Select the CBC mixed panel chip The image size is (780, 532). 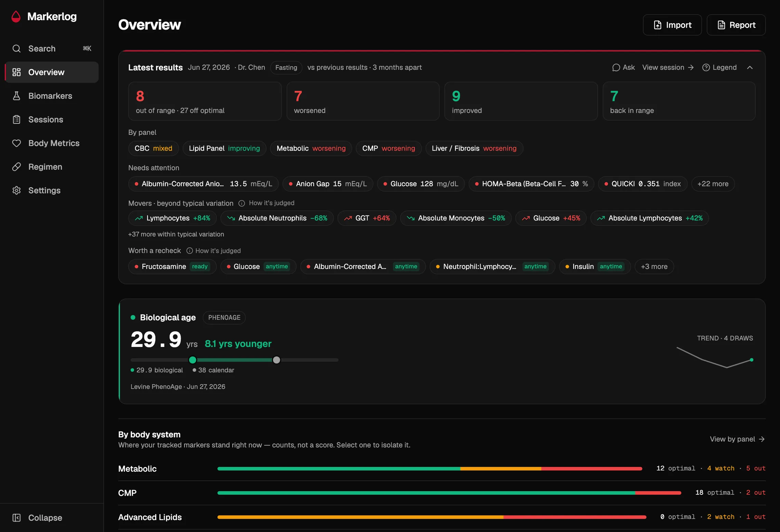[153, 148]
